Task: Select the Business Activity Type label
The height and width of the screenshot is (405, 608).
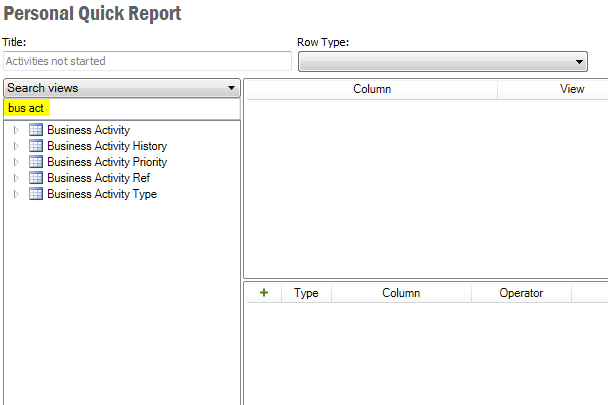Action: click(101, 194)
